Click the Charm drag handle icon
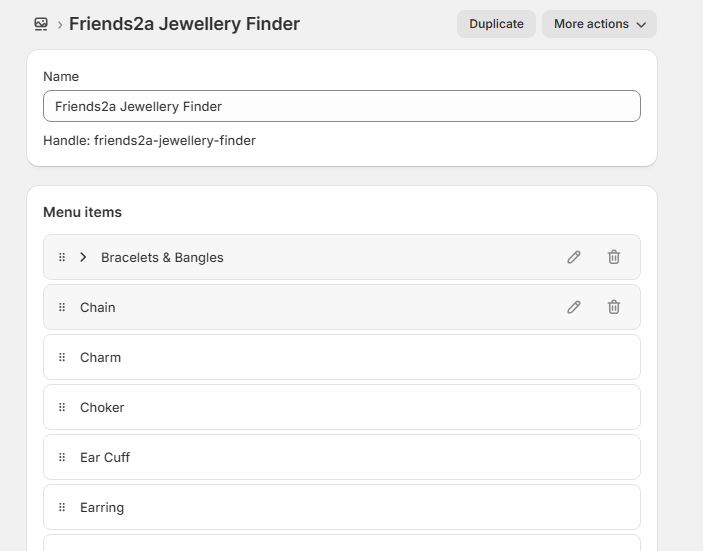The width and height of the screenshot is (703, 551). pyautogui.click(x=62, y=357)
